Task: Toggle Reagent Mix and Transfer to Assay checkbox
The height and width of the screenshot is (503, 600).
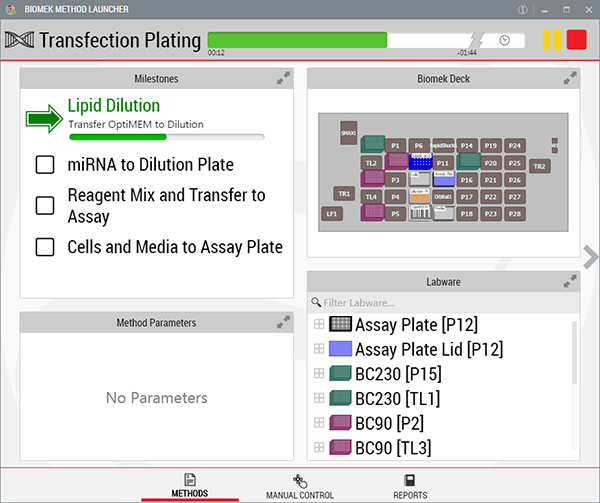Action: point(45,205)
